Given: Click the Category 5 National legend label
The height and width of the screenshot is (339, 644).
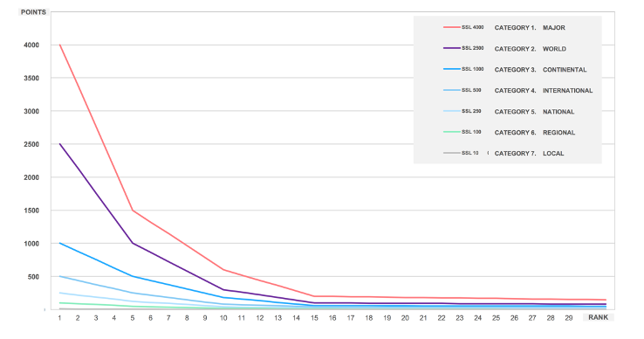Looking at the screenshot, I should tap(534, 112).
